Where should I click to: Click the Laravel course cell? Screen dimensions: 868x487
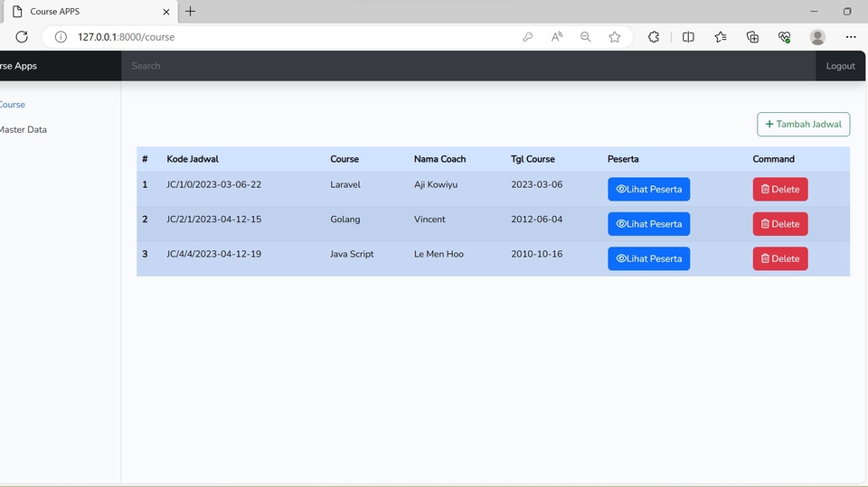pyautogui.click(x=345, y=185)
